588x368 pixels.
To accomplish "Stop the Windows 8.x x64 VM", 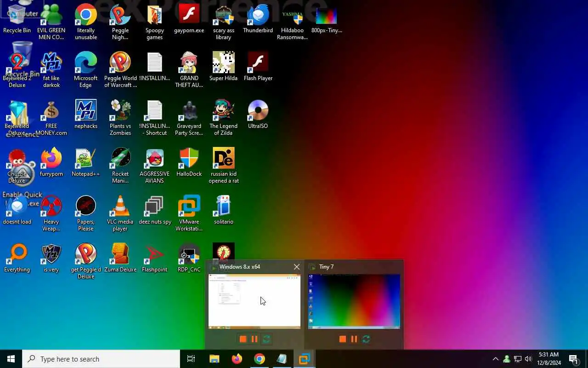I will [243, 339].
